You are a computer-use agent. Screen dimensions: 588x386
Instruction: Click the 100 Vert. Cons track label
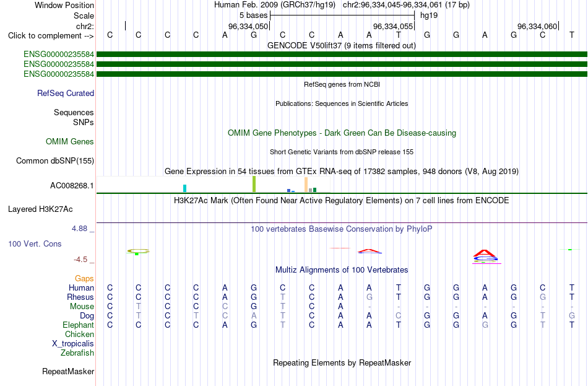35,243
